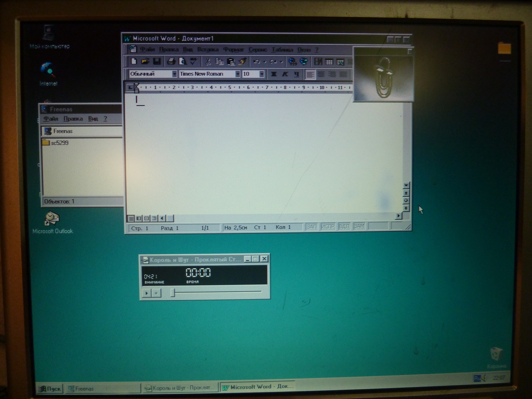
Task: Open the Redo history dropdown arrow
Action: click(x=281, y=62)
